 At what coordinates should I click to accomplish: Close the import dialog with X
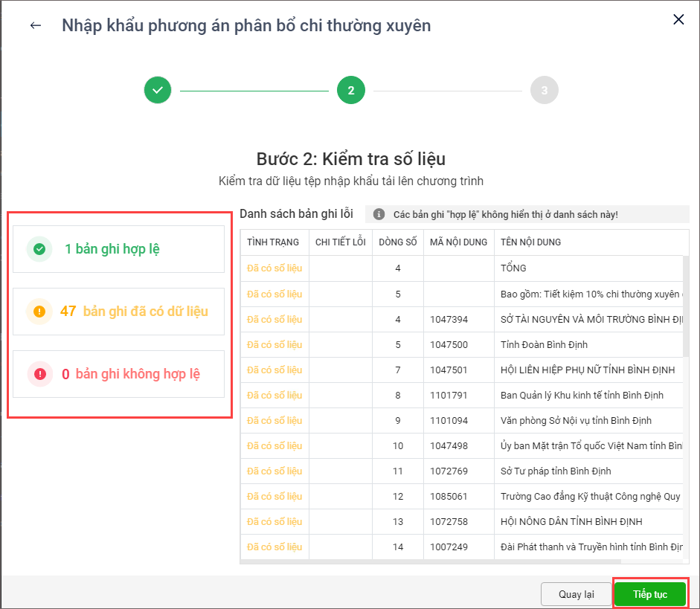678,20
